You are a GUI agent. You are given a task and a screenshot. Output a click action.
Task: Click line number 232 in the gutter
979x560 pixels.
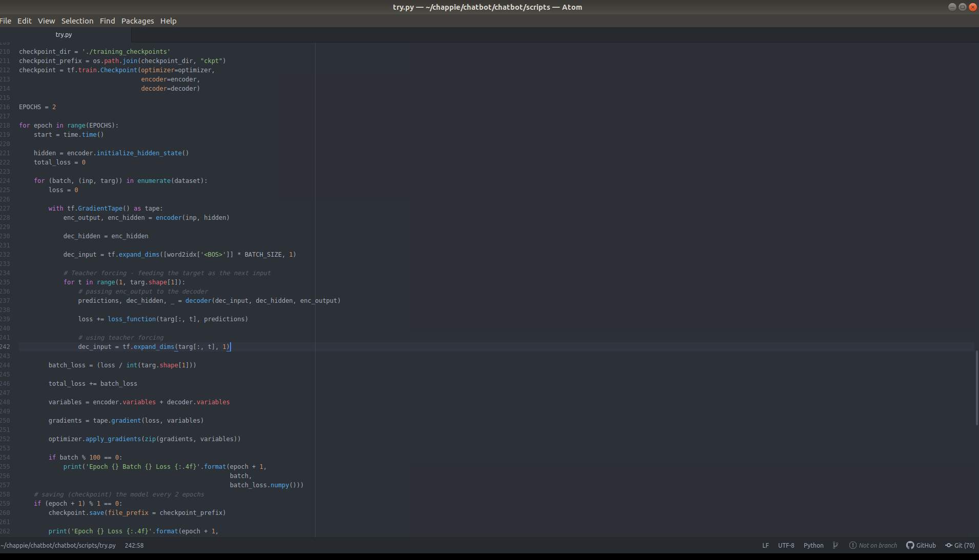[x=6, y=254]
